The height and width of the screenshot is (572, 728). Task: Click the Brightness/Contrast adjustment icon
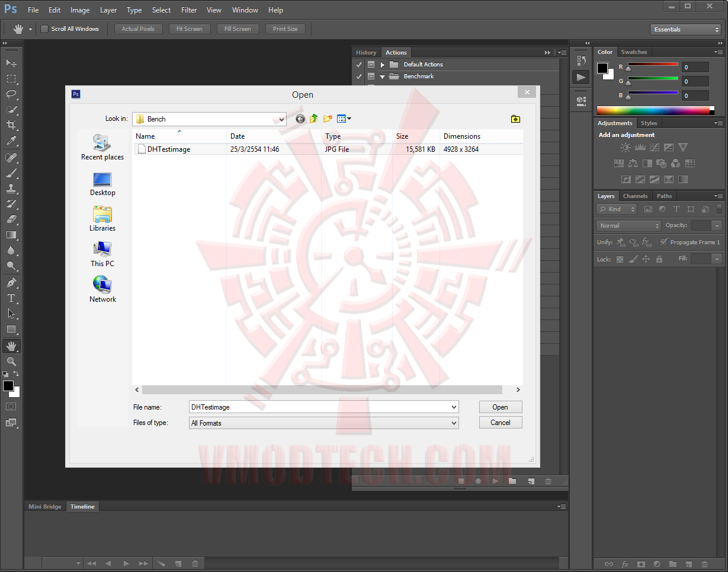coord(624,148)
